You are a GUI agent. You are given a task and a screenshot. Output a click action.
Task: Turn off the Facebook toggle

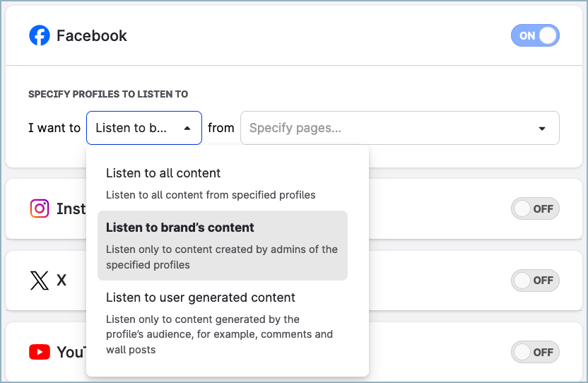pos(535,35)
